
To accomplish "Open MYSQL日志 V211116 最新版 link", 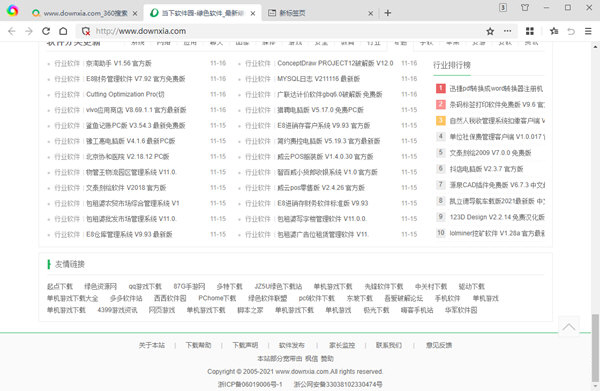I will [x=318, y=79].
